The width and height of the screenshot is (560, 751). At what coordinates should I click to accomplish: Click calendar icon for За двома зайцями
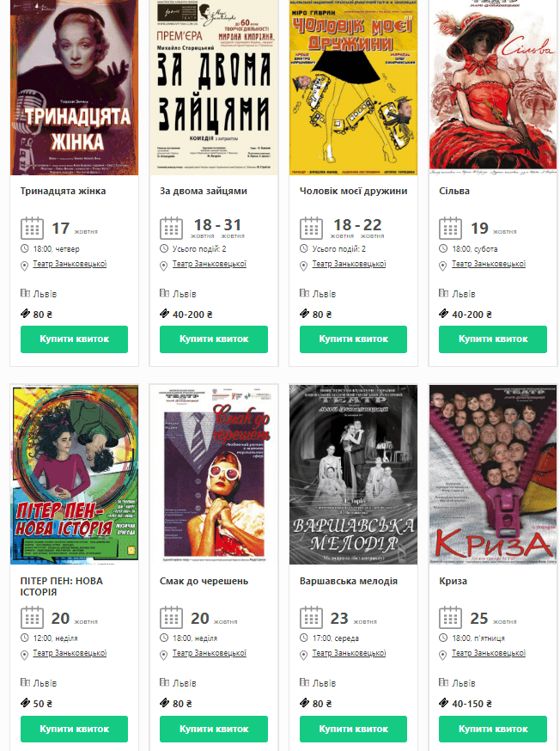(171, 229)
